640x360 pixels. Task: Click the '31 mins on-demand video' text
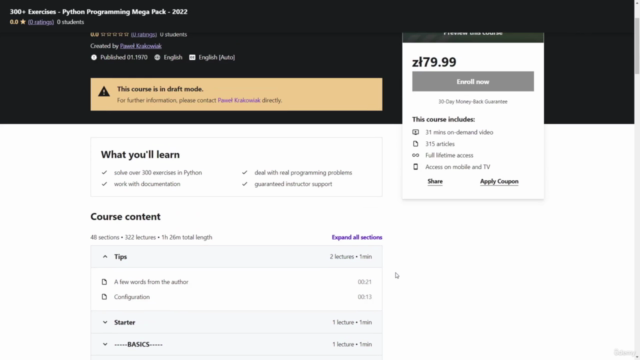tap(459, 132)
